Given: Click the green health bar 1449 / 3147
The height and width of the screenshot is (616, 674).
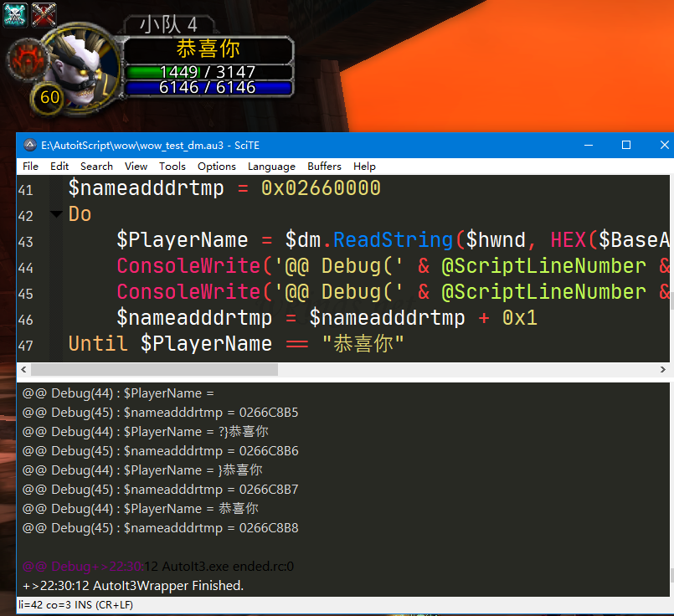Looking at the screenshot, I should pyautogui.click(x=208, y=72).
